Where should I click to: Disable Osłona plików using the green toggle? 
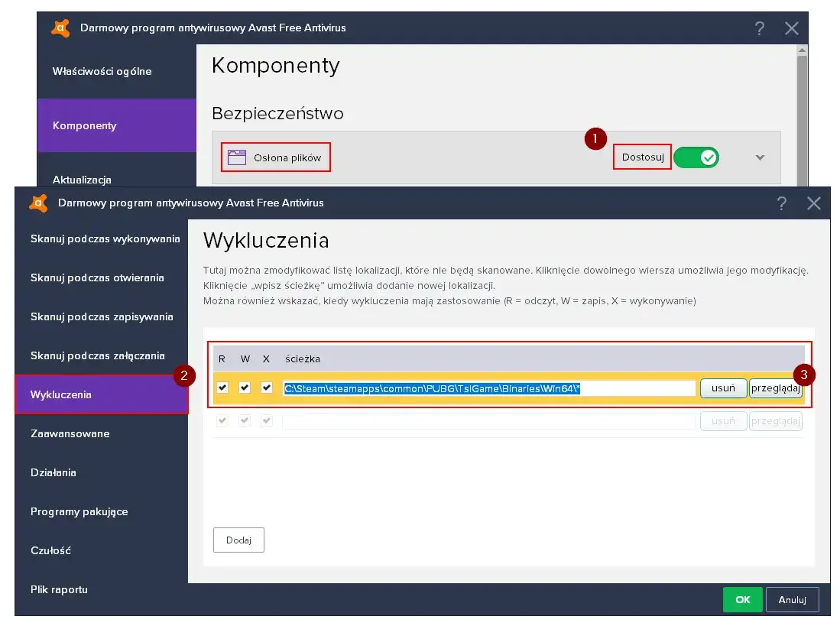coord(696,156)
